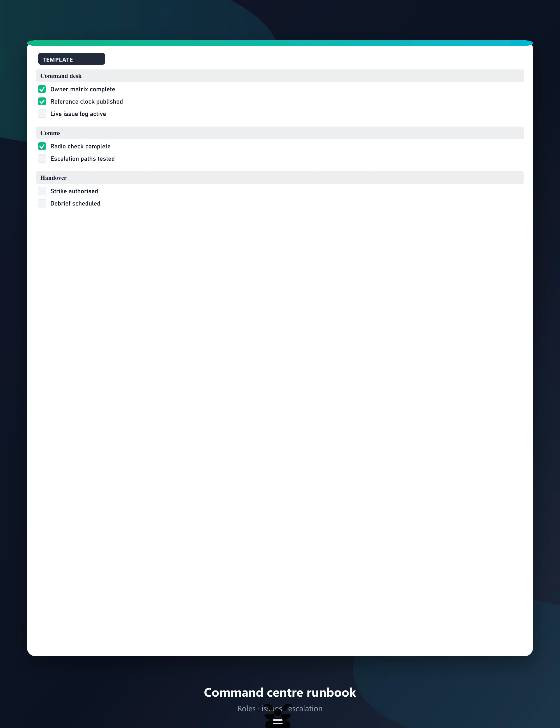
Task: Select the Comms section header
Action: [x=280, y=133]
